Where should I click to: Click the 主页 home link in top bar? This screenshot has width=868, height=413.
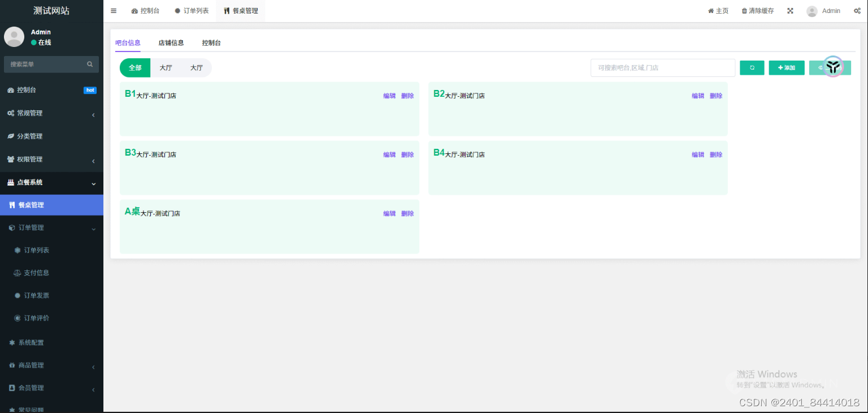[718, 11]
